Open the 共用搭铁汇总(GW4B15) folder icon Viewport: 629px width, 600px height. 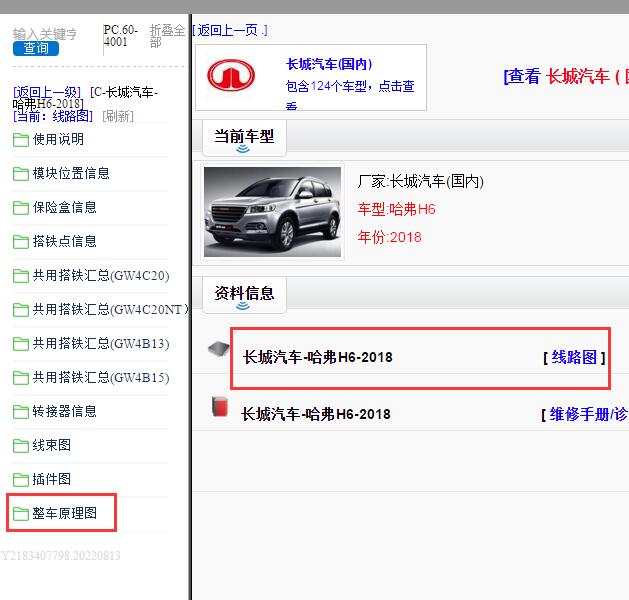(20, 377)
